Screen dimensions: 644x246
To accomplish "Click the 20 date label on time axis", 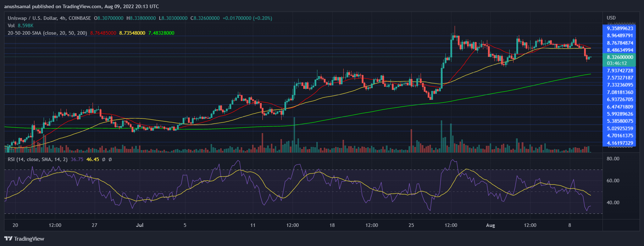I will pyautogui.click(x=15, y=225).
